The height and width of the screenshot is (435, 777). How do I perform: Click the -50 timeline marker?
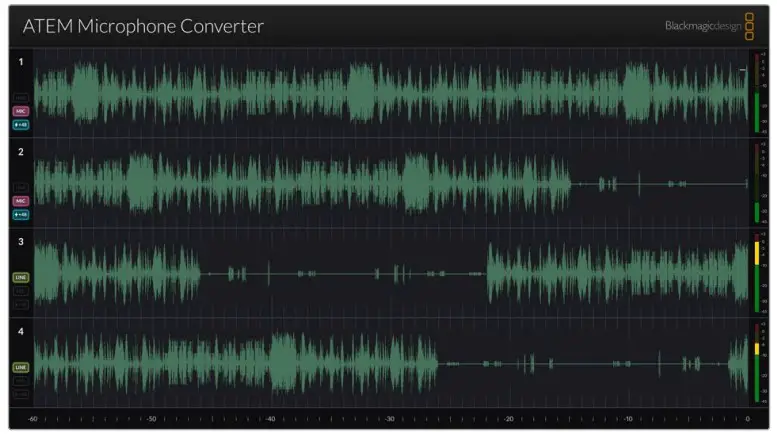[152, 419]
